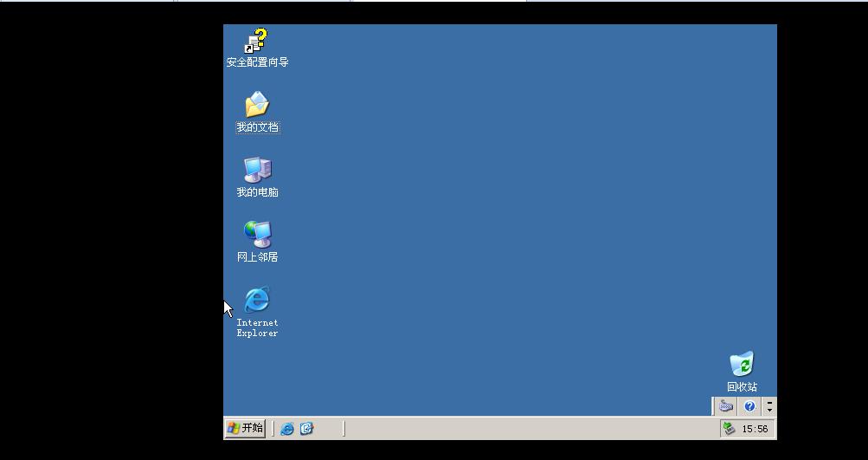The height and width of the screenshot is (460, 868).
Task: Open language bar help question mark
Action: pyautogui.click(x=749, y=406)
